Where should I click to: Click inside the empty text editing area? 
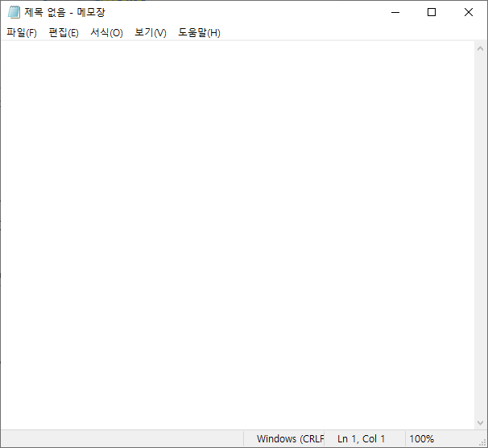pyautogui.click(x=238, y=235)
